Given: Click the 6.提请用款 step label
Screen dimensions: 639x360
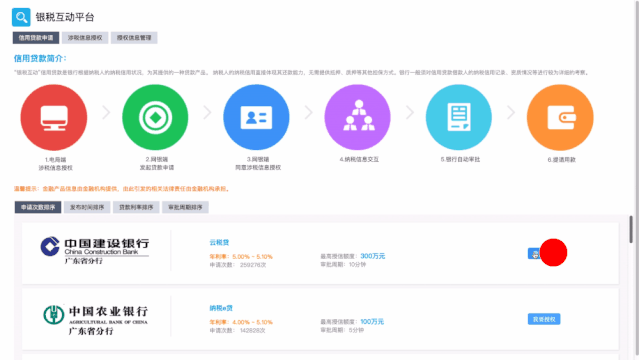Looking at the screenshot, I should (562, 159).
